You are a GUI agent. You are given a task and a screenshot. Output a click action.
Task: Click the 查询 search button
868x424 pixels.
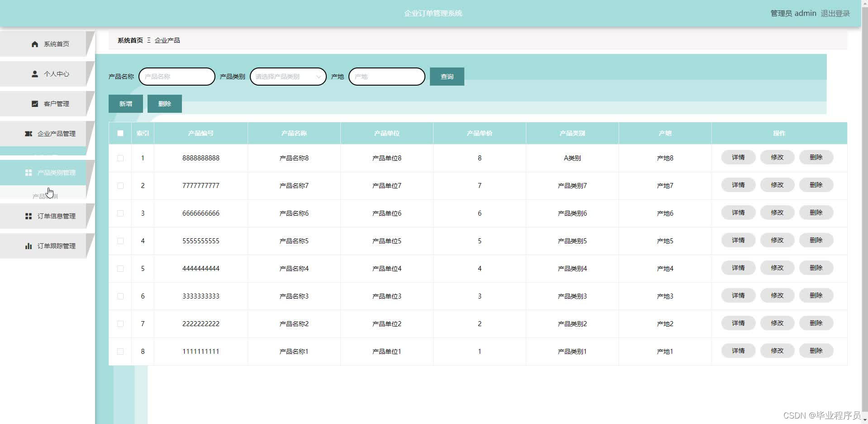tap(447, 77)
